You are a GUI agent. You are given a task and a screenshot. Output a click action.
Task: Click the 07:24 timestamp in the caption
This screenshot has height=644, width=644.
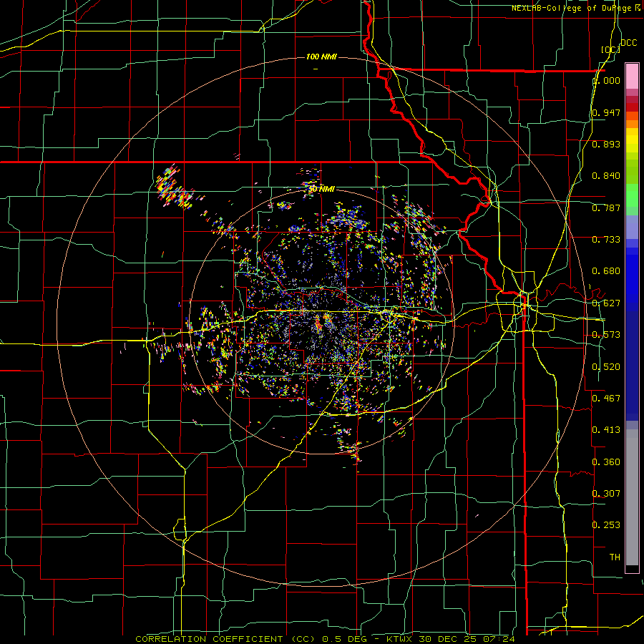click(499, 639)
